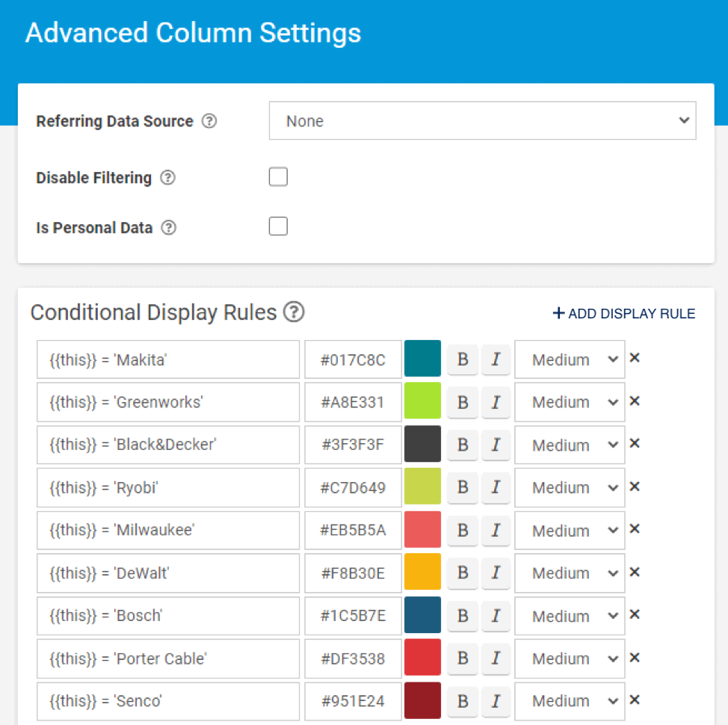Toggle italic for the DeWalt rule
The height and width of the screenshot is (725, 728).
click(496, 573)
